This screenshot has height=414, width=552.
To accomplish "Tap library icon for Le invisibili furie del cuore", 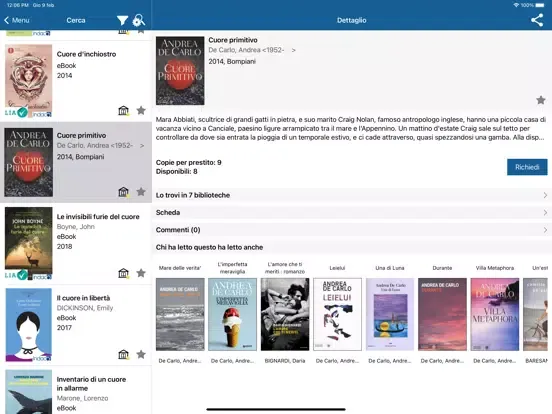I will 123,273.
